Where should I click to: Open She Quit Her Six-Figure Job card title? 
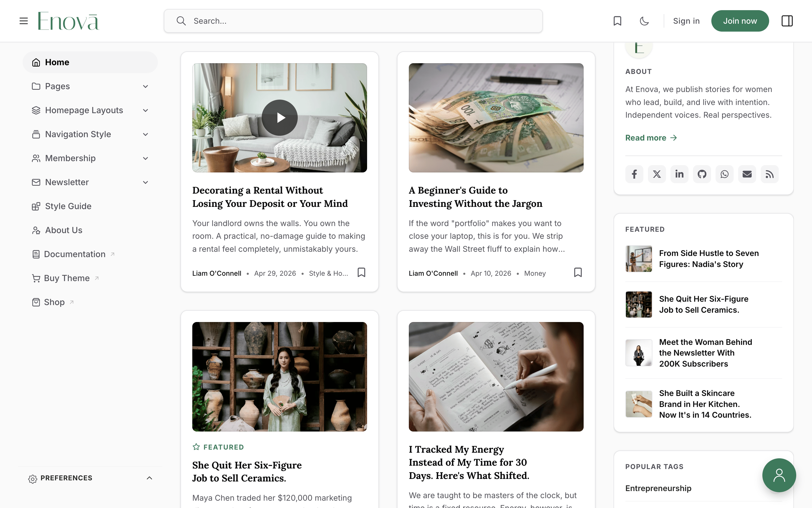pyautogui.click(x=247, y=471)
